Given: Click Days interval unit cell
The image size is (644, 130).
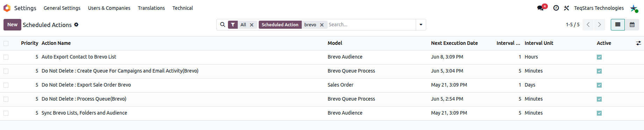Looking at the screenshot, I should click(x=530, y=85).
